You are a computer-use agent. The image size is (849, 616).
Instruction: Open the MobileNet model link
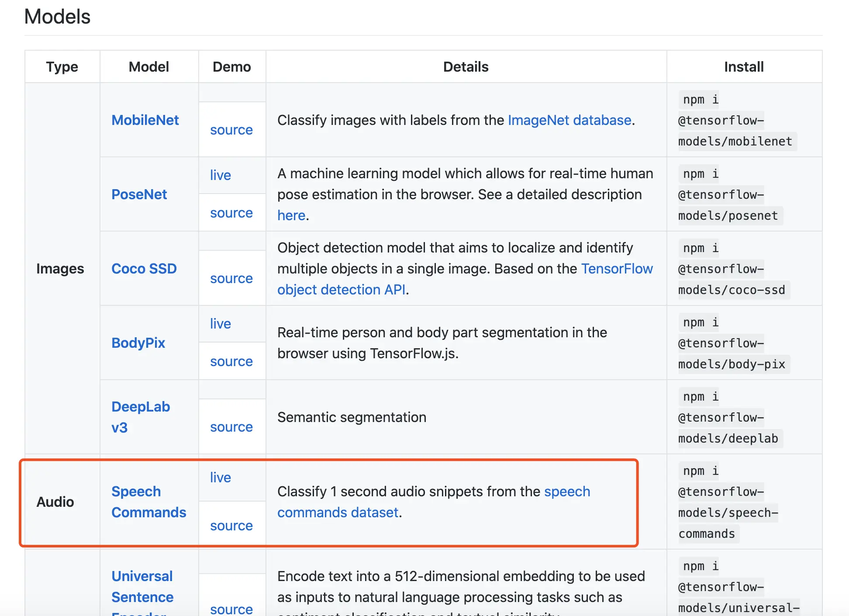[x=145, y=120]
